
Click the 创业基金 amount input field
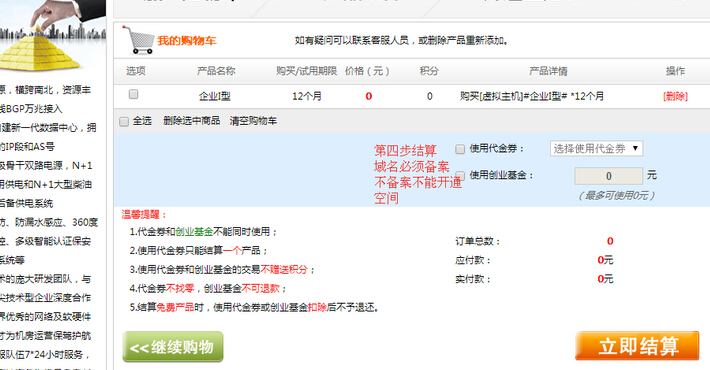tap(609, 176)
